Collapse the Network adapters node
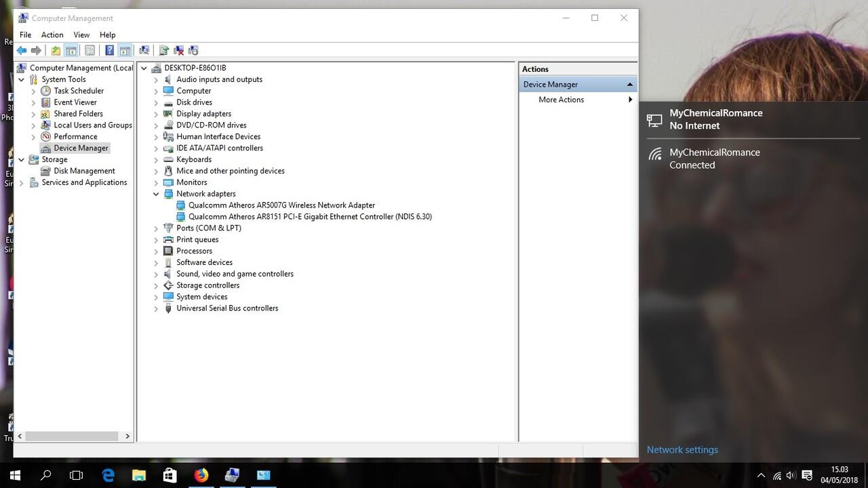This screenshot has height=488, width=868. (156, 194)
